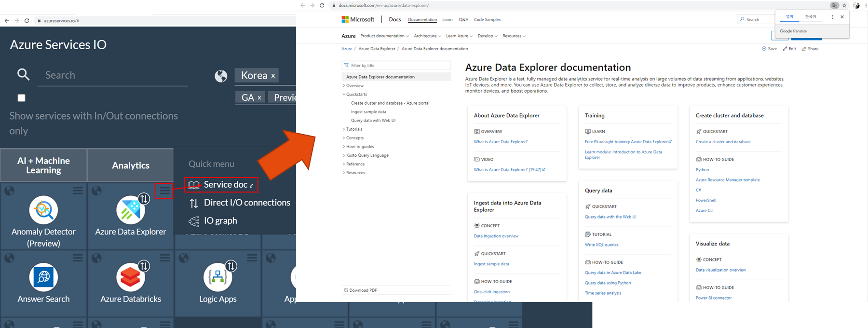Click the browser reload button in the azureservices.io window
Screen dimensions: 868x328
coord(27,21)
